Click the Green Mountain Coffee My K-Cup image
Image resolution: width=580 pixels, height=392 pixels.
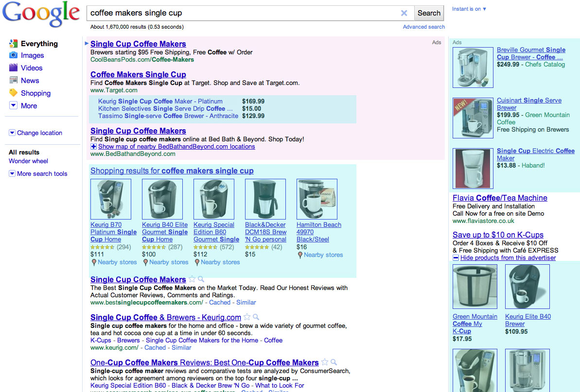(x=475, y=287)
